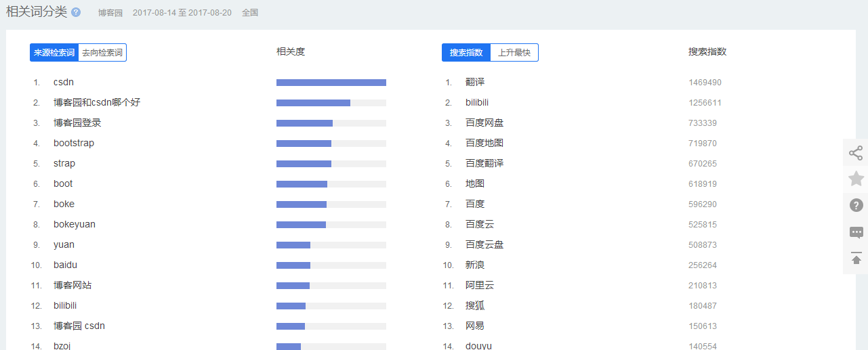Screen dimensions: 868x350
Task: Open the share icon in right sidebar
Action: [x=856, y=153]
